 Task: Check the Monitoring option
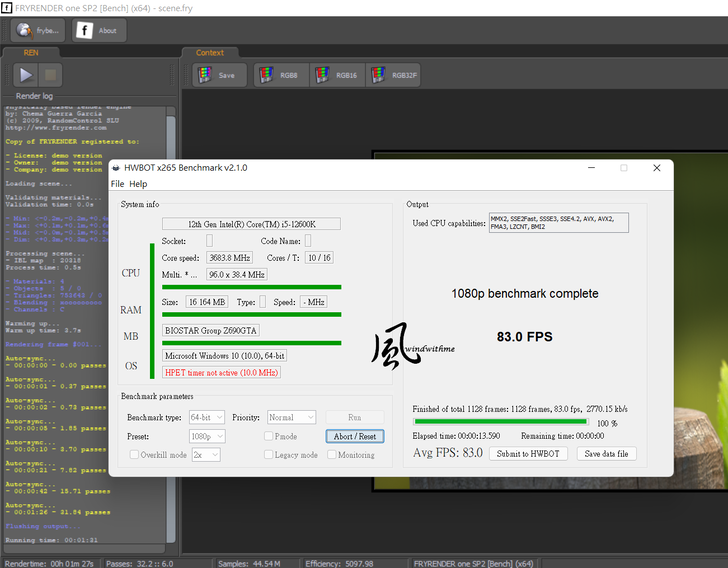point(330,454)
